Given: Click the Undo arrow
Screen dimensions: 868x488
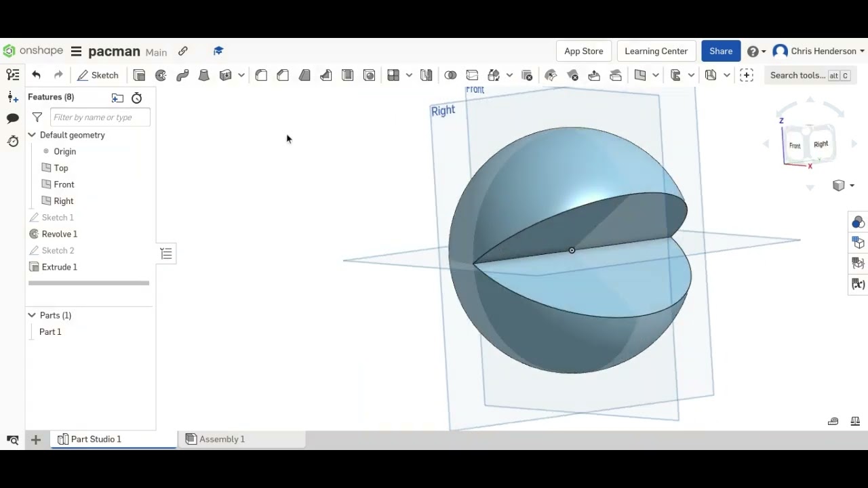Looking at the screenshot, I should pos(37,75).
